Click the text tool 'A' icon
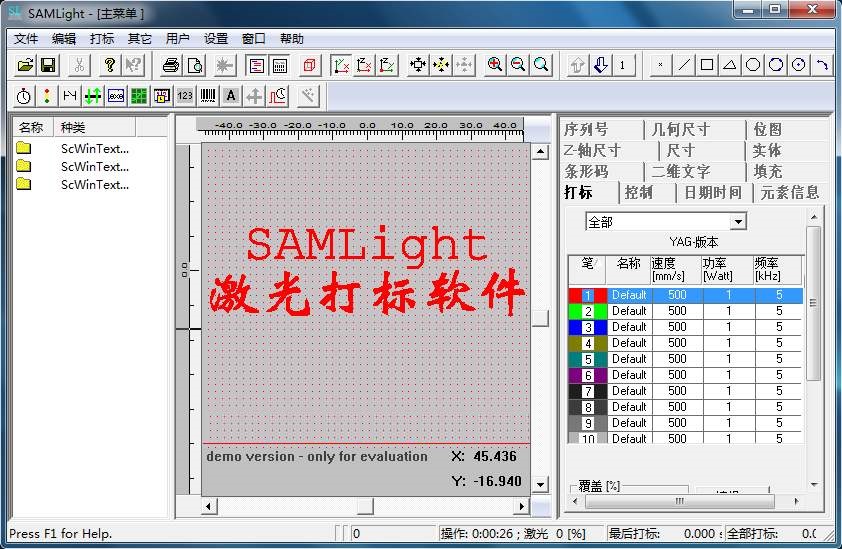Screen dimensions: 842x549 click(x=231, y=95)
